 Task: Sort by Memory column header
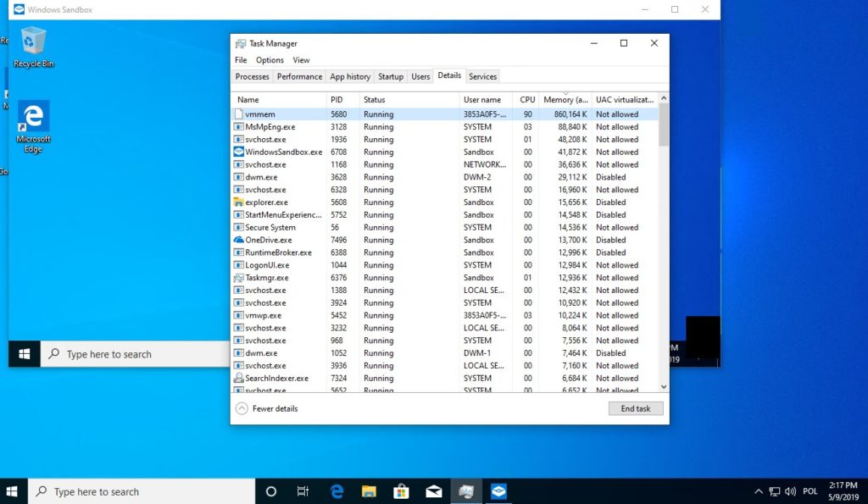tap(565, 100)
